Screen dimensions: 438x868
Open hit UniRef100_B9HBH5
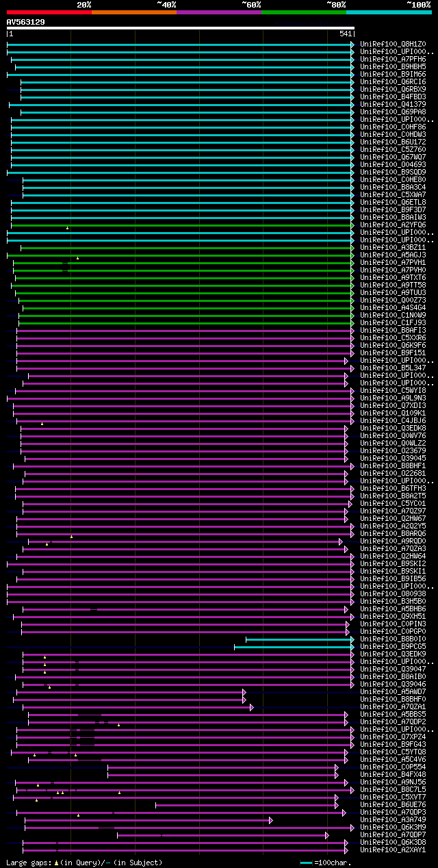[x=393, y=67]
